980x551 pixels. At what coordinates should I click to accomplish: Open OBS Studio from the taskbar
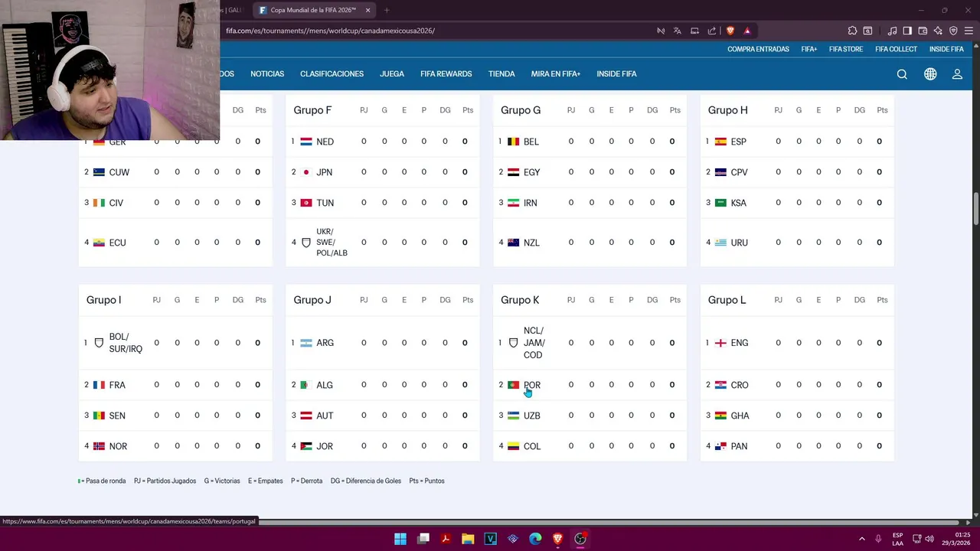pyautogui.click(x=580, y=539)
